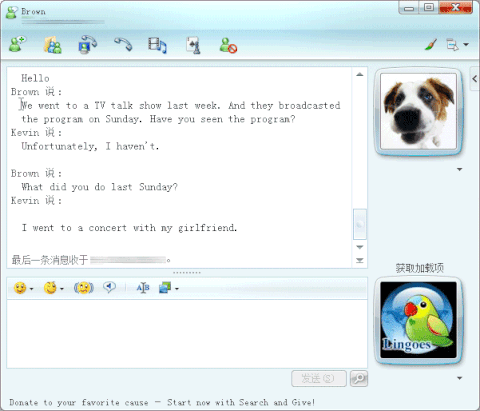Open the share files folder icon
This screenshot has width=480, height=411.
tap(53, 45)
